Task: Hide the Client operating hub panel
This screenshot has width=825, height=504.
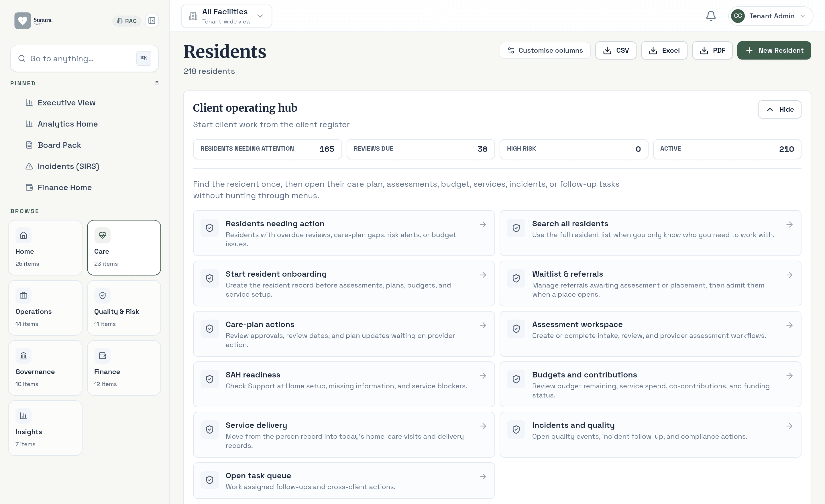Action: (779, 109)
